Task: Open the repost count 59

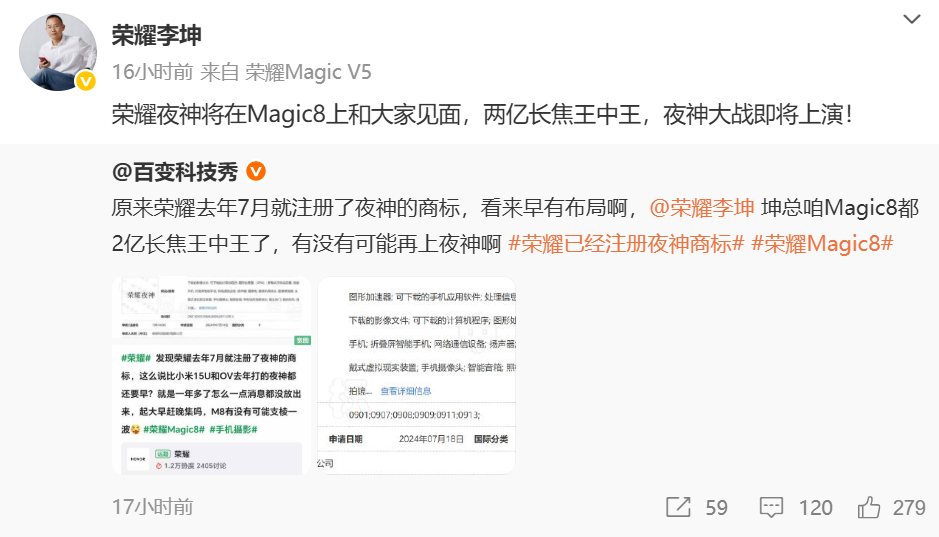Action: tap(716, 508)
